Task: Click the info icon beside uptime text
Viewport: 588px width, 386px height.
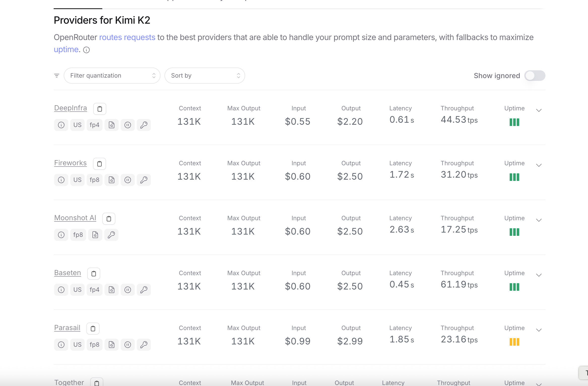Action: tap(86, 50)
